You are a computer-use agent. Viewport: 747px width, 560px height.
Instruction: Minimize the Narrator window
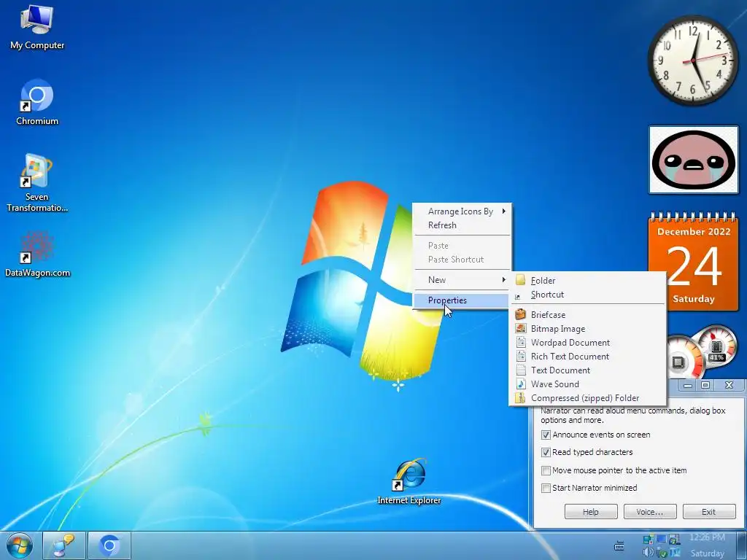(x=687, y=385)
